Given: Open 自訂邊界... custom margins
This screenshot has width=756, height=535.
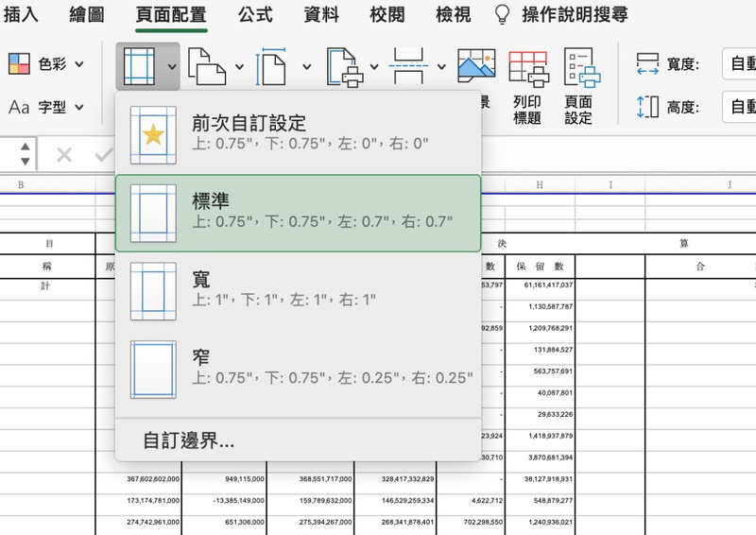Looking at the screenshot, I should pos(189,440).
